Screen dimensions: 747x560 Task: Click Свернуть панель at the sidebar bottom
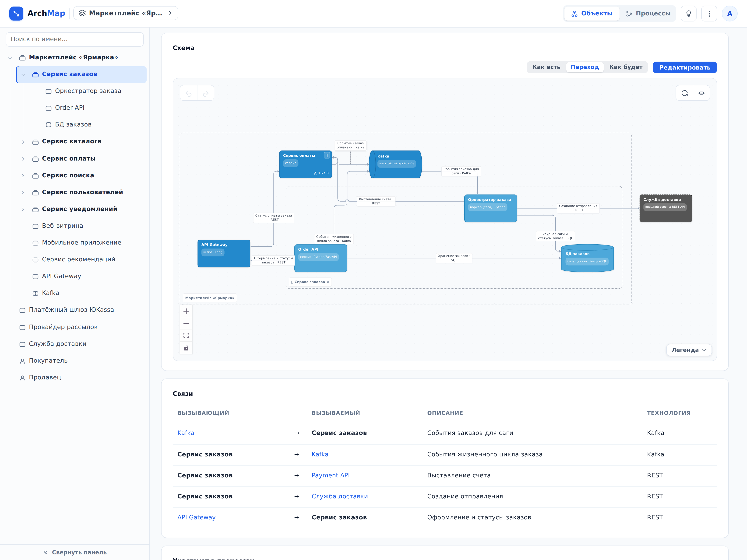pyautogui.click(x=75, y=552)
